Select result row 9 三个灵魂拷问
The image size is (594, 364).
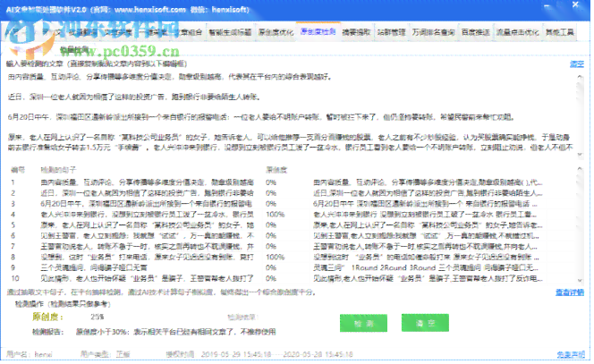tap(292, 267)
